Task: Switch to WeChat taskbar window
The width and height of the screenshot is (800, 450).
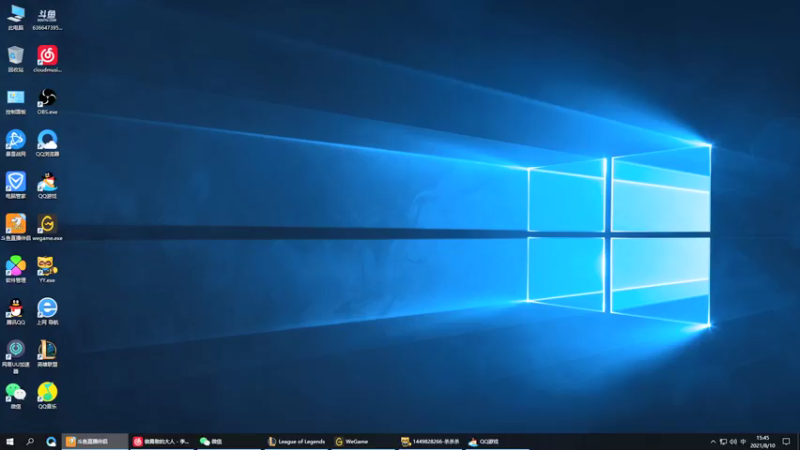Action: [229, 441]
